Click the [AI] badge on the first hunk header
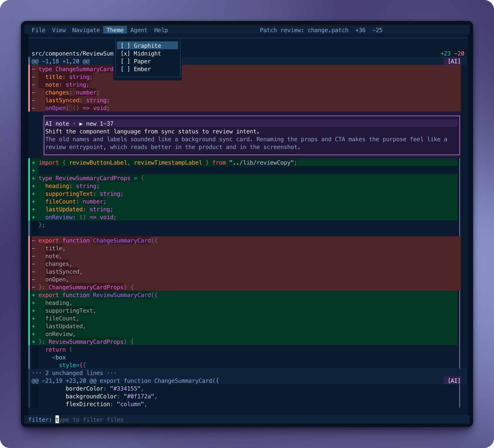The height and width of the screenshot is (448, 494). pyautogui.click(x=454, y=61)
